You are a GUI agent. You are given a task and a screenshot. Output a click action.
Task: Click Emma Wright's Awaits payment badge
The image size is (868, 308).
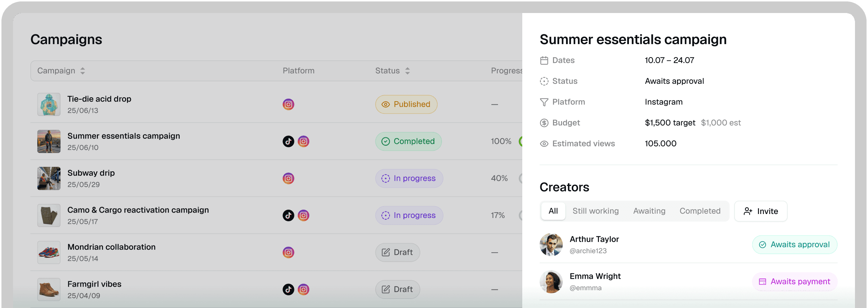click(x=794, y=282)
